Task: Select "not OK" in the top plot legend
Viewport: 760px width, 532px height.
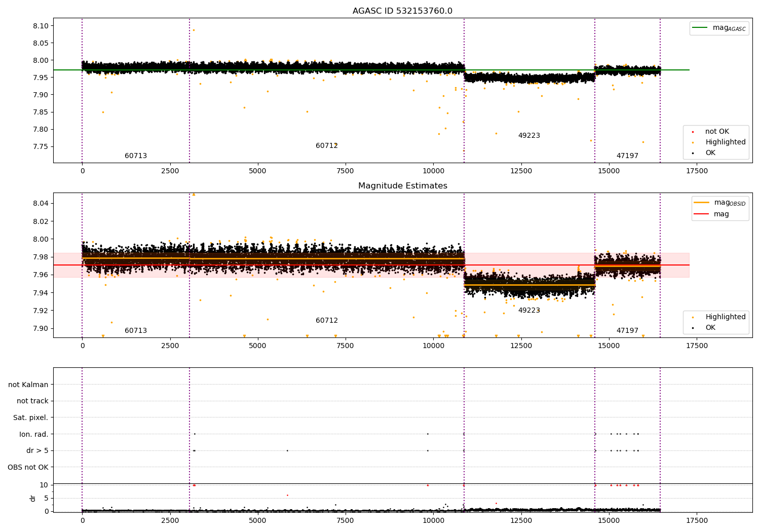Action: (x=717, y=132)
